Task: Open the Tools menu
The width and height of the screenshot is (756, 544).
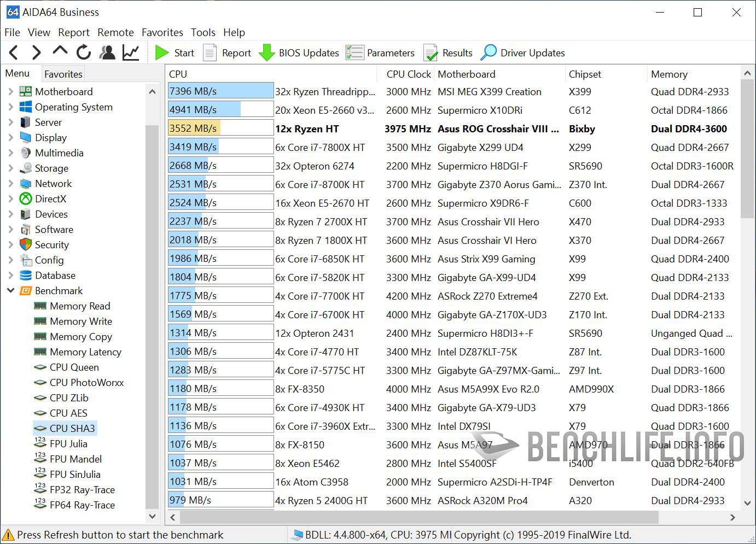Action: pos(203,32)
